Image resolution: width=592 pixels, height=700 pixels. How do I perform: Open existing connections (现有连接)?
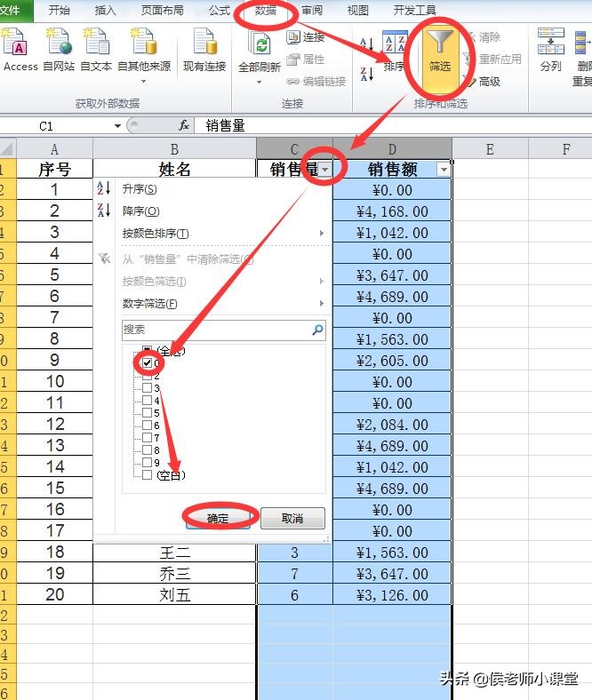(x=204, y=50)
